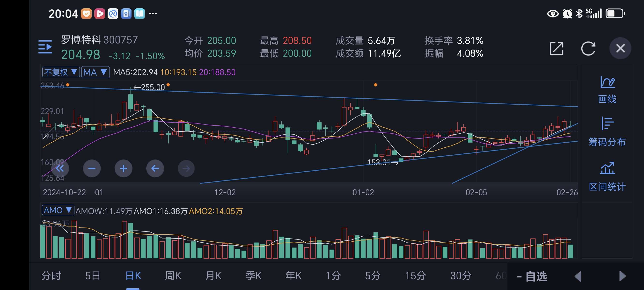Tap the blue lightbulb notification icon
Screen dimensions: 644x290
(x=126, y=14)
